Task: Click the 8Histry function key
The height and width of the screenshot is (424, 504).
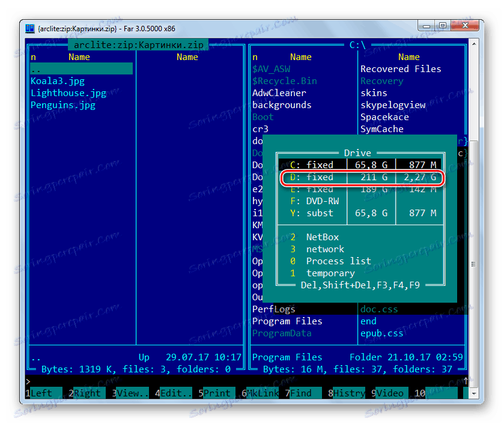Action: click(347, 393)
